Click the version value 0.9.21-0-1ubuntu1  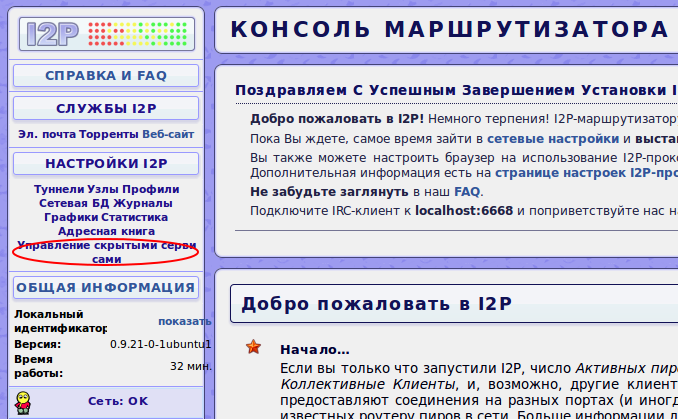tap(160, 344)
